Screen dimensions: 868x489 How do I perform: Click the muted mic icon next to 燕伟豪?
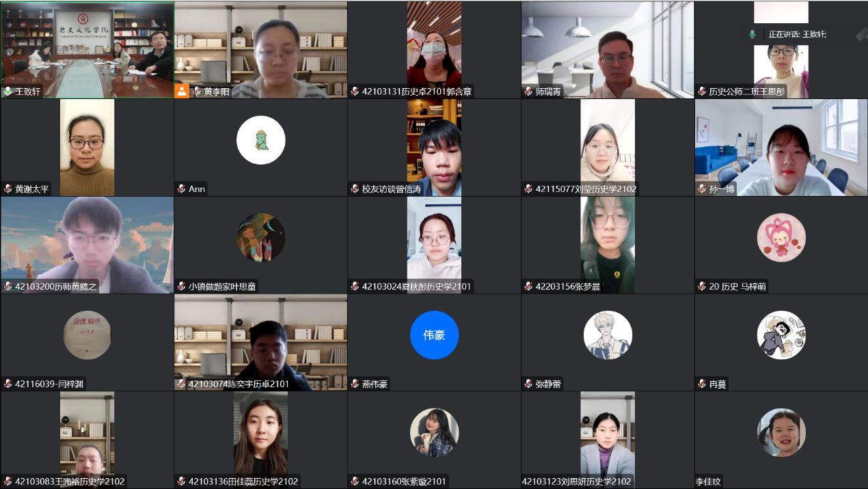click(x=355, y=385)
